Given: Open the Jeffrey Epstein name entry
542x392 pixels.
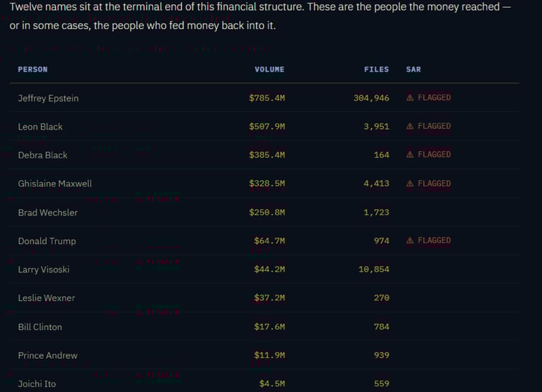Looking at the screenshot, I should point(48,99).
